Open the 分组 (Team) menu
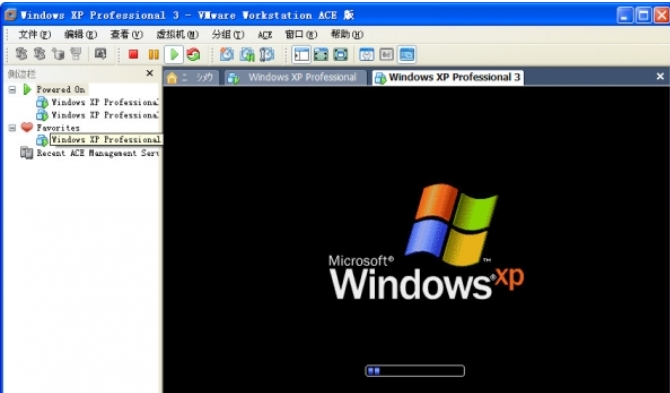 [x=228, y=35]
